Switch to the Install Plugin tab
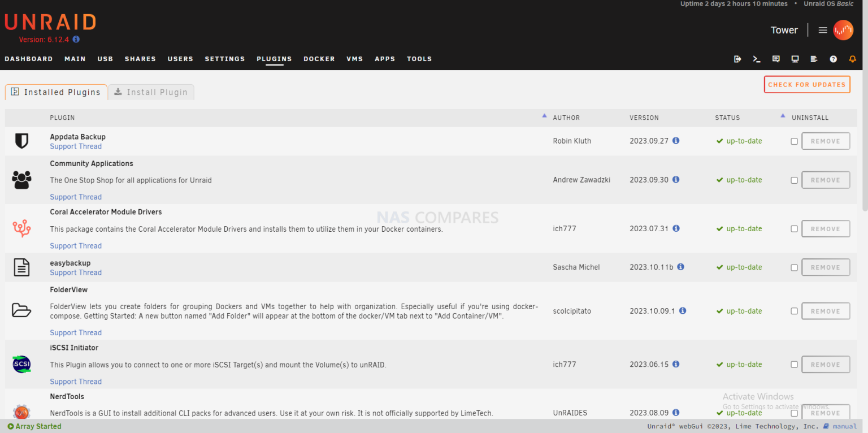 (x=151, y=92)
